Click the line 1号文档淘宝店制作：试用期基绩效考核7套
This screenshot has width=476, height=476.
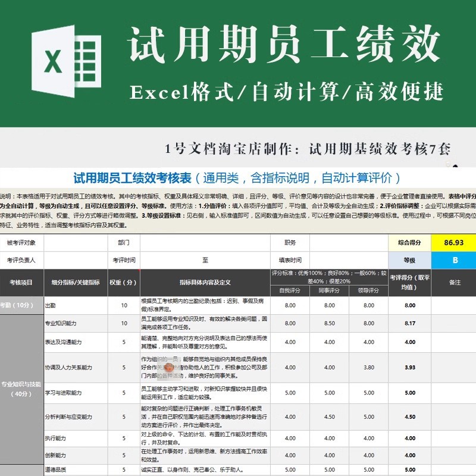308,149
